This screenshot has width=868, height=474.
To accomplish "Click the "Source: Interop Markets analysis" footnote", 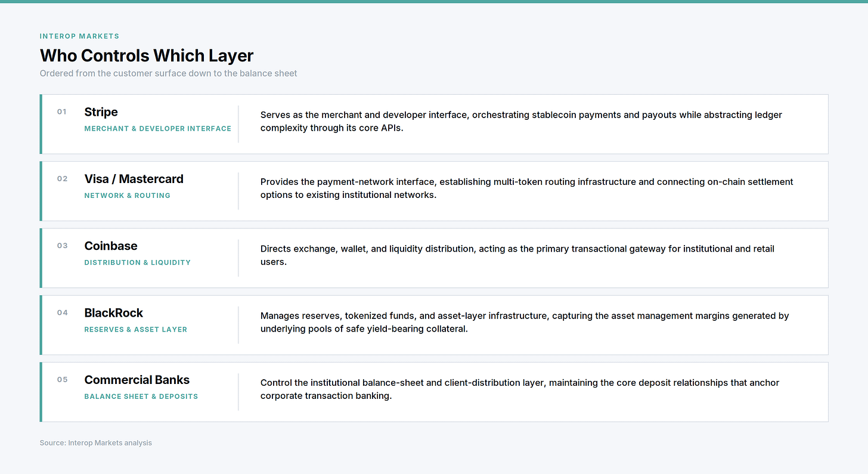I will (x=96, y=442).
